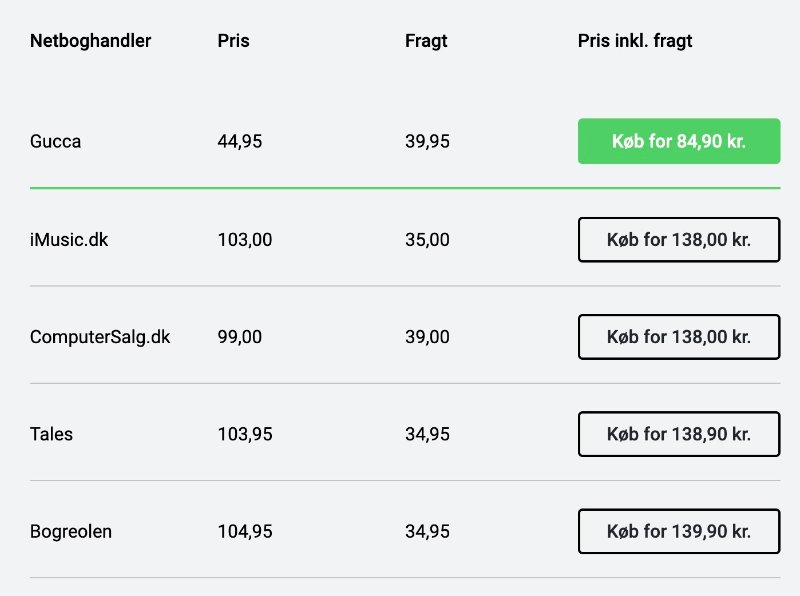The image size is (800, 596).
Task: Click Tales price value 103,95
Action: (x=245, y=434)
